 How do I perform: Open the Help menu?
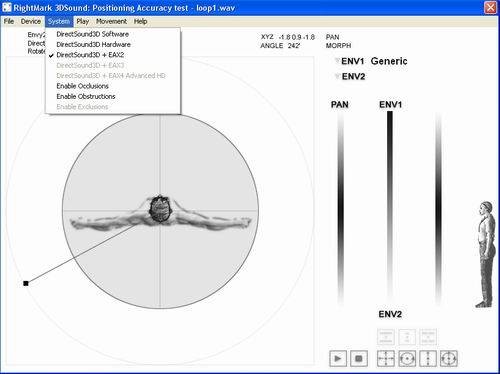(x=140, y=21)
